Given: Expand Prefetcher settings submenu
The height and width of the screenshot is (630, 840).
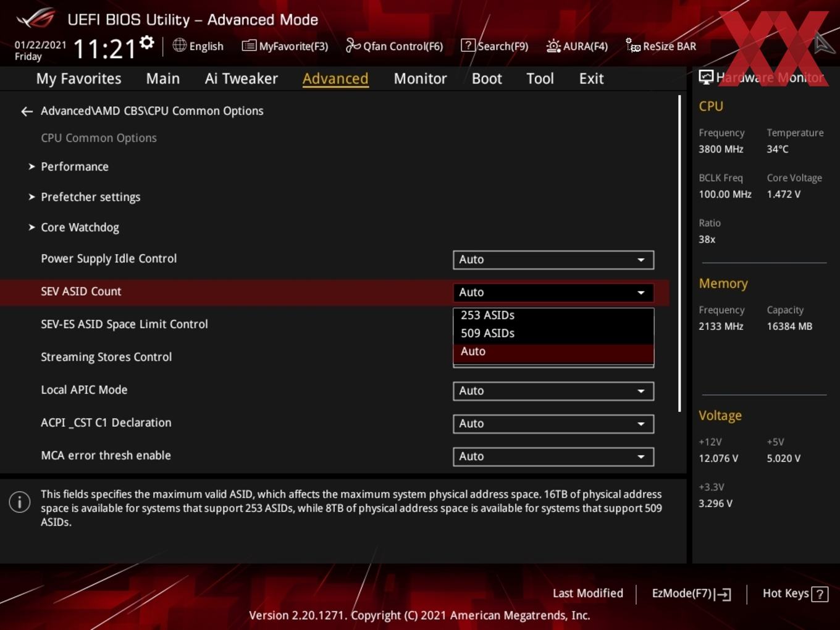Looking at the screenshot, I should pyautogui.click(x=90, y=197).
